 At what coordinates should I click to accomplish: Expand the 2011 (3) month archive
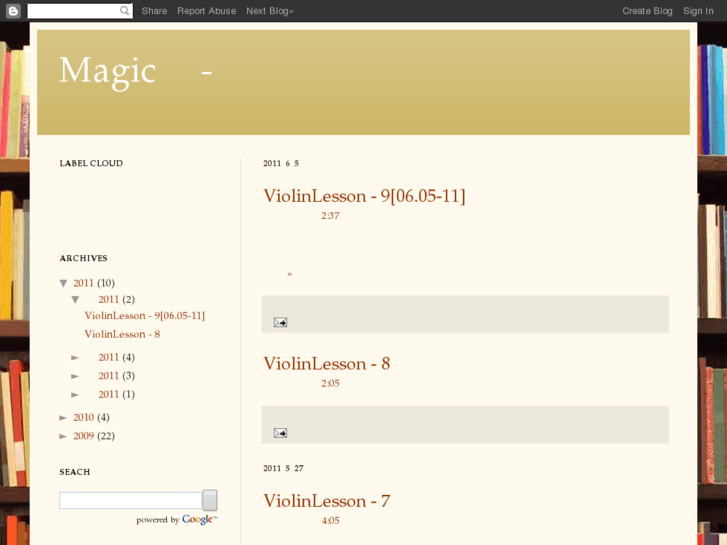tap(75, 376)
